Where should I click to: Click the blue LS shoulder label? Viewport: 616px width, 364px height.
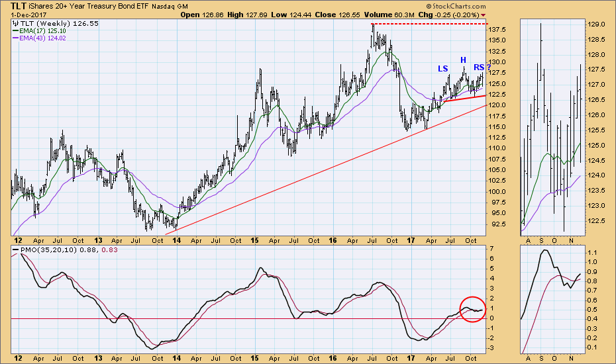(442, 69)
